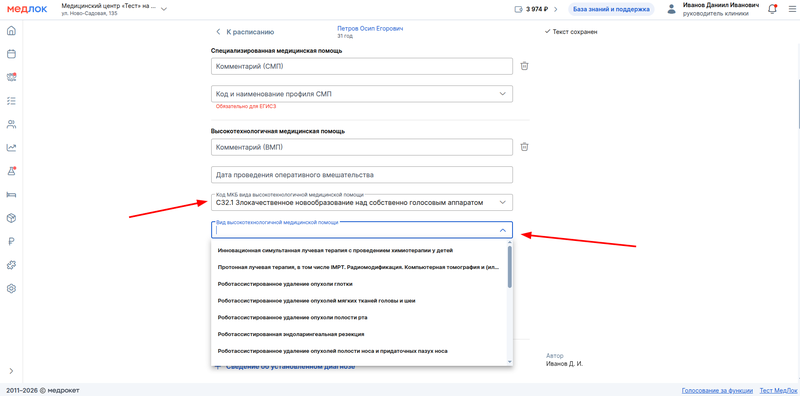Open the laboratory flask sidebar icon

coord(11,171)
